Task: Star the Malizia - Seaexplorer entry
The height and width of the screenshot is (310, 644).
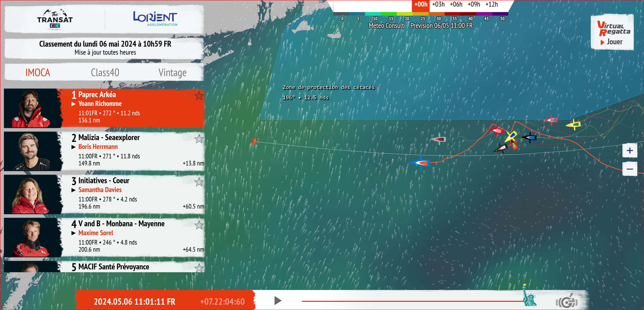Action: tap(199, 139)
